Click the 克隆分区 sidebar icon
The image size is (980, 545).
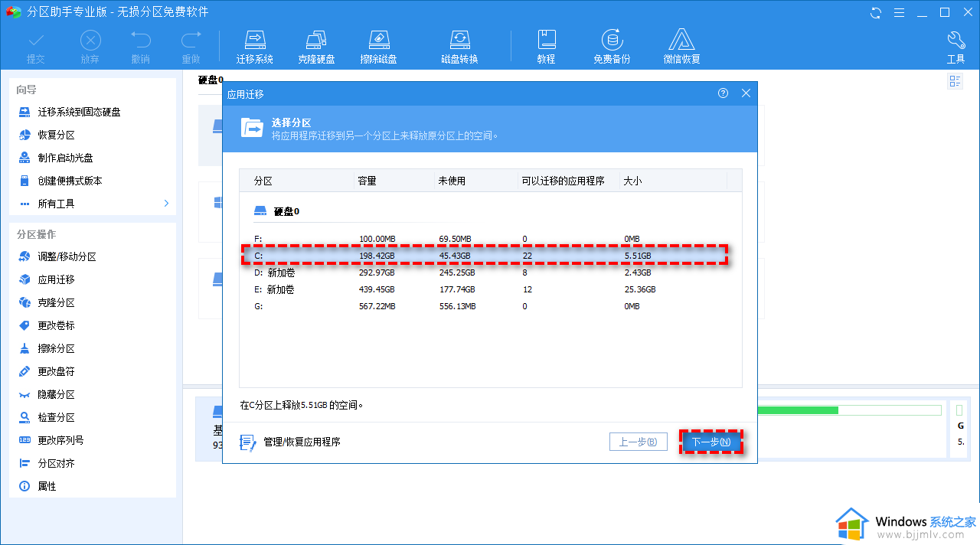point(24,303)
